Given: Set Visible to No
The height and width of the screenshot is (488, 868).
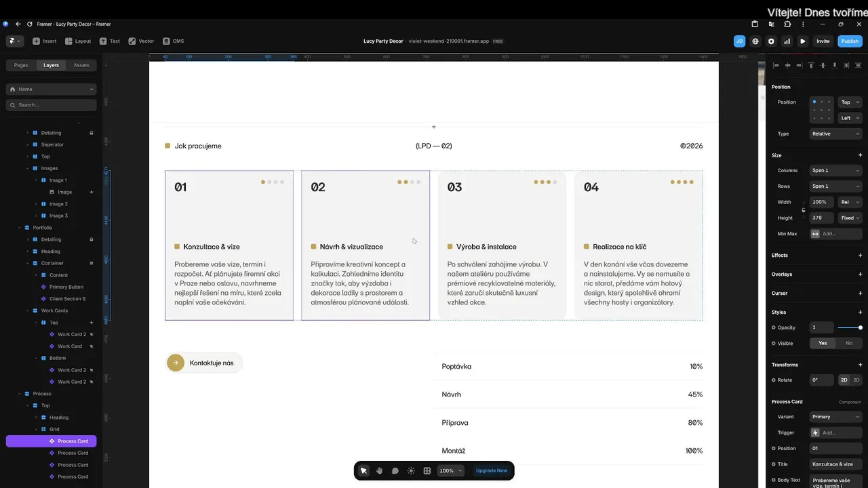Looking at the screenshot, I should [849, 344].
